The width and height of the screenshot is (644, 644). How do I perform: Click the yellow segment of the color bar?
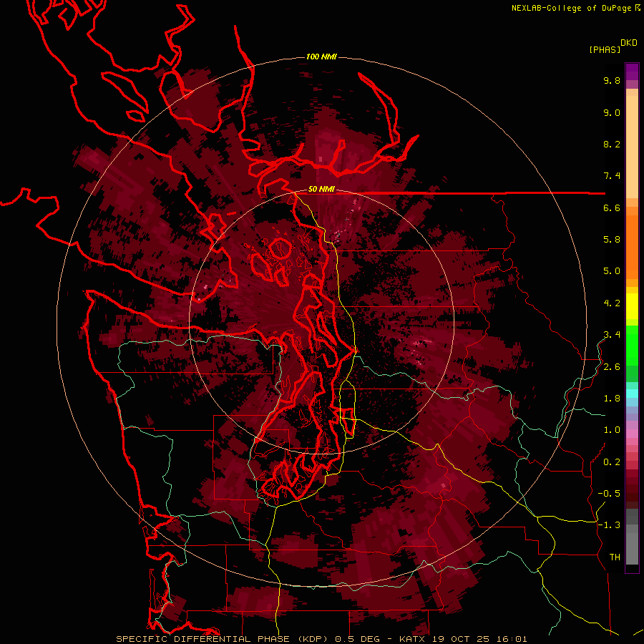632,306
